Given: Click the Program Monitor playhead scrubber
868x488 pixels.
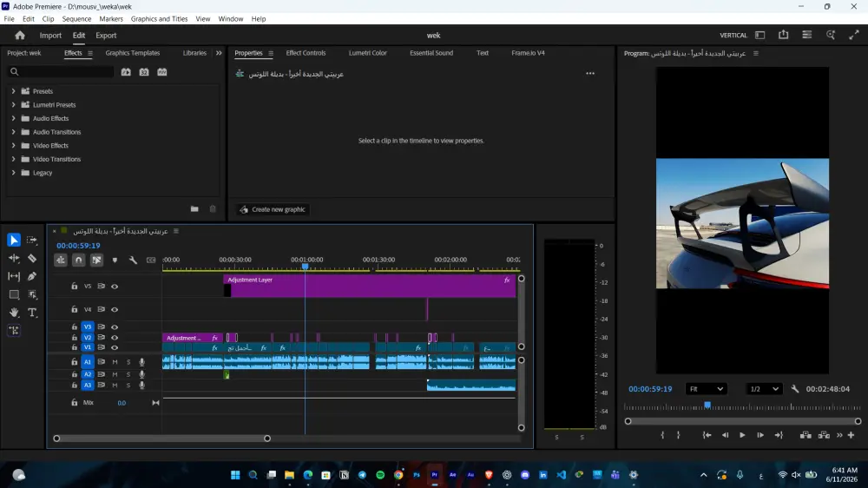Looking at the screenshot, I should click(707, 406).
